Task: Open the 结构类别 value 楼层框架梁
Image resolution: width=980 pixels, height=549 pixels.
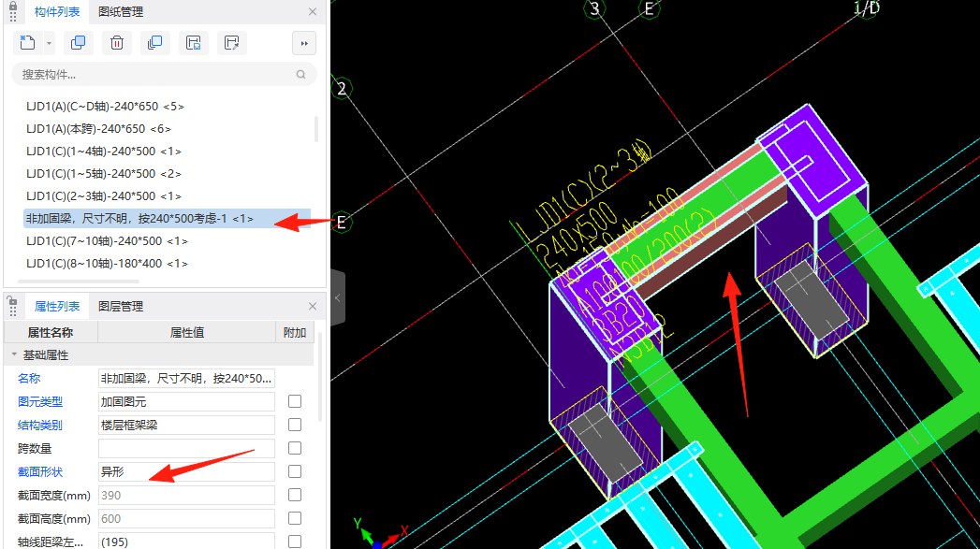Action: pyautogui.click(x=186, y=426)
